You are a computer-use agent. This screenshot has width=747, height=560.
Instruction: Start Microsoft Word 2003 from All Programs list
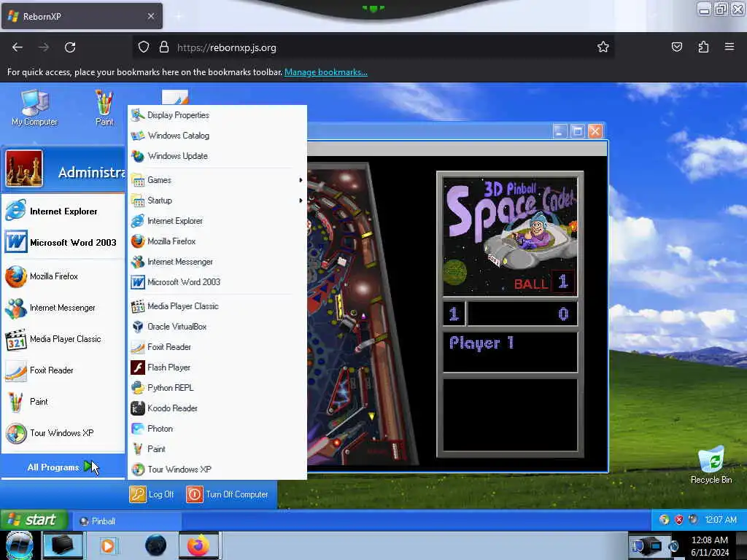coord(217,282)
